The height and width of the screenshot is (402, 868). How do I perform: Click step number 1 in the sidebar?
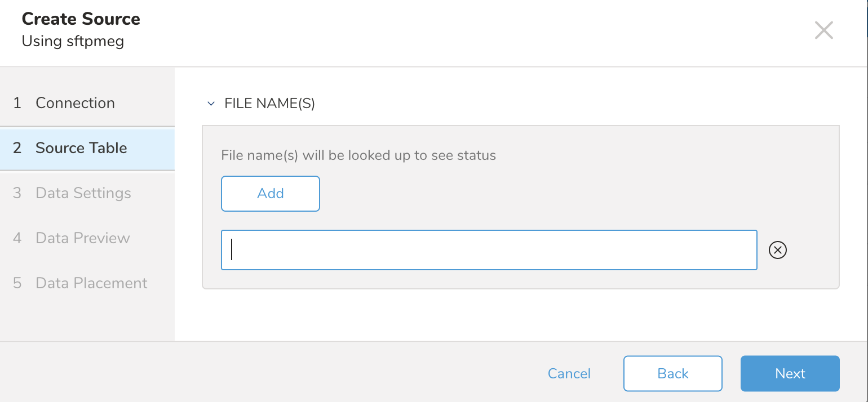coord(17,103)
